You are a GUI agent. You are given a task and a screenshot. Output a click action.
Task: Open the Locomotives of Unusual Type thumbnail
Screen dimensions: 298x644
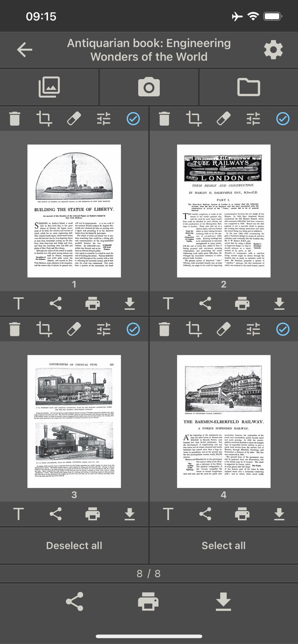click(74, 422)
